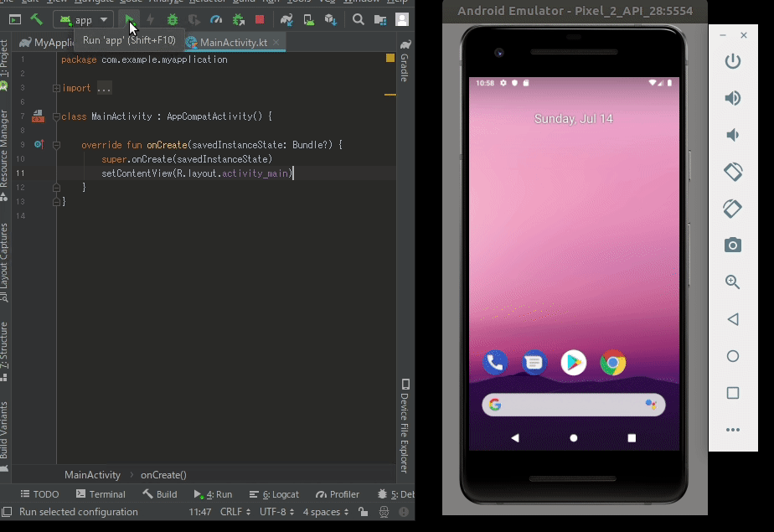Click emulator sidebar Overview square button
774x532 pixels.
pos(733,393)
